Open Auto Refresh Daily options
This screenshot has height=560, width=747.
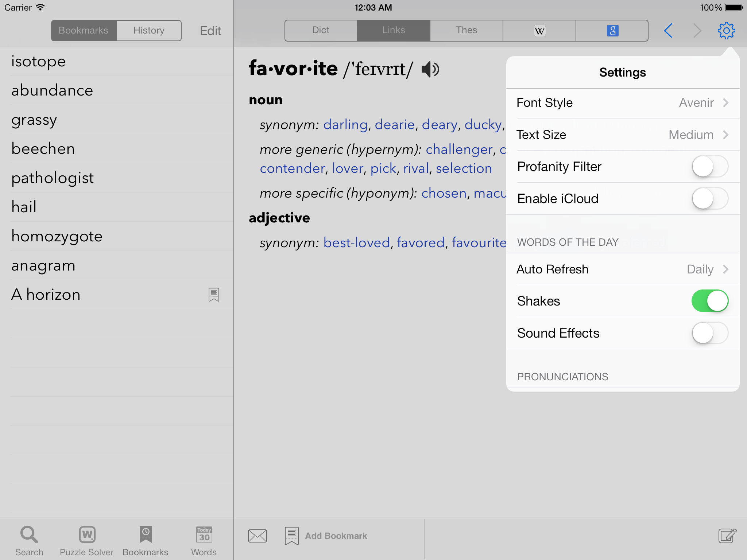point(623,269)
